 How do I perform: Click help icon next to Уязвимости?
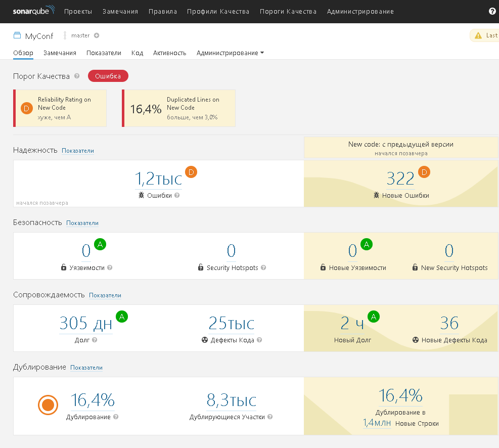coord(110,267)
